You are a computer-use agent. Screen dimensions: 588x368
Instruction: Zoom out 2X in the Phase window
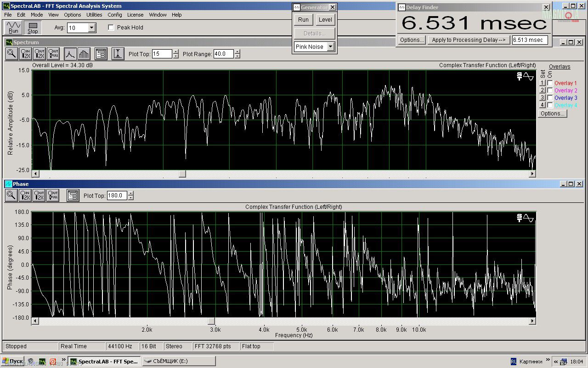(x=39, y=195)
